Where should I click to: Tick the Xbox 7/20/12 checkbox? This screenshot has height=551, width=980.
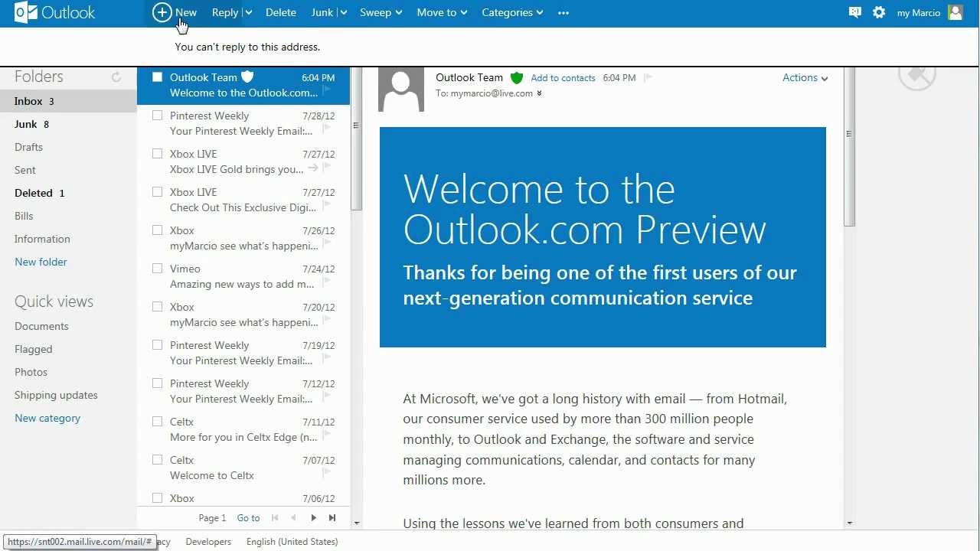(157, 306)
